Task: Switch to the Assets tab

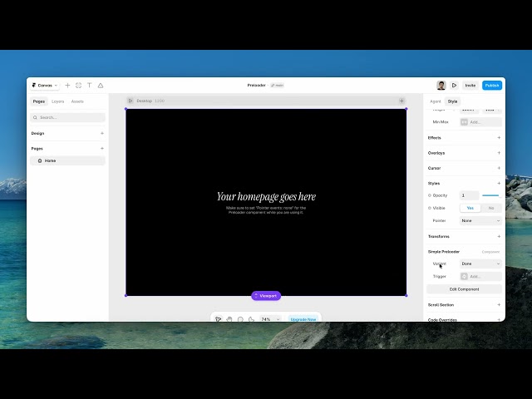Action: pyautogui.click(x=77, y=101)
